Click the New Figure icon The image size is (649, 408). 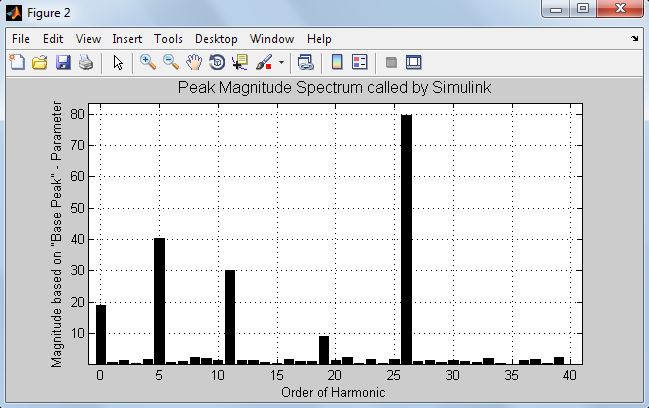pyautogui.click(x=17, y=62)
